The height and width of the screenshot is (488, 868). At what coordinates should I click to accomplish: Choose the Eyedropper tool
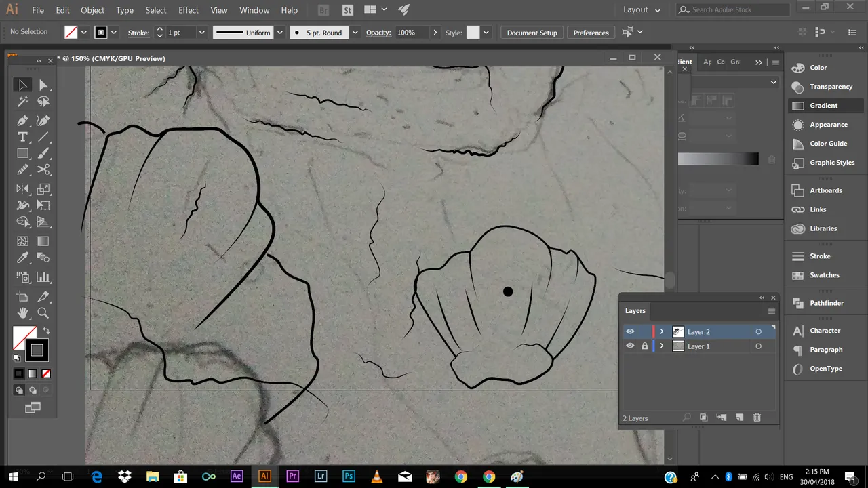22,258
